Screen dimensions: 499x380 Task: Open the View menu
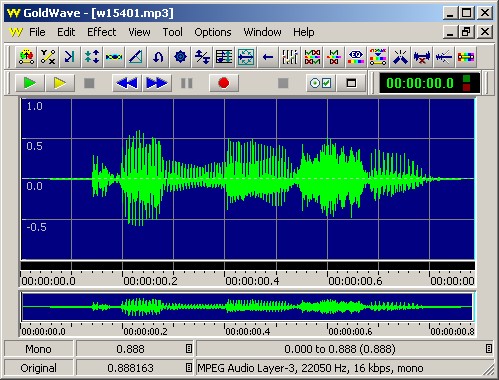click(x=139, y=32)
